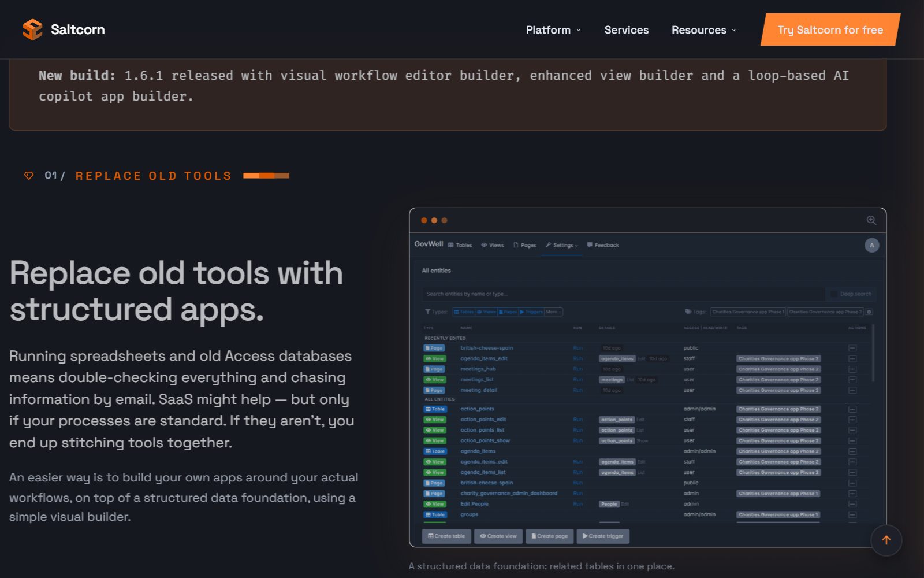
Task: Click the Saltcorn brand name link
Action: [x=78, y=29]
